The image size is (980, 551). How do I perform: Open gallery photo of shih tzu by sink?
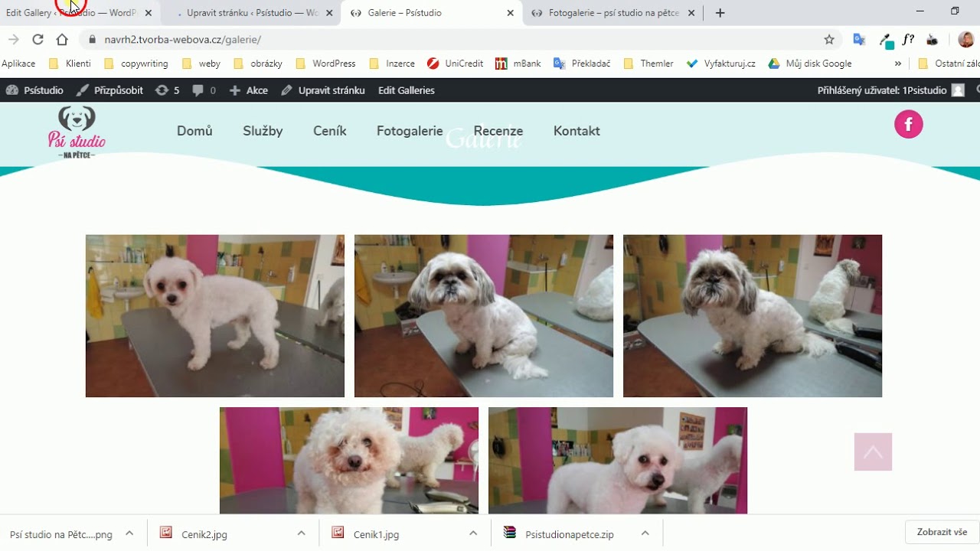(484, 316)
